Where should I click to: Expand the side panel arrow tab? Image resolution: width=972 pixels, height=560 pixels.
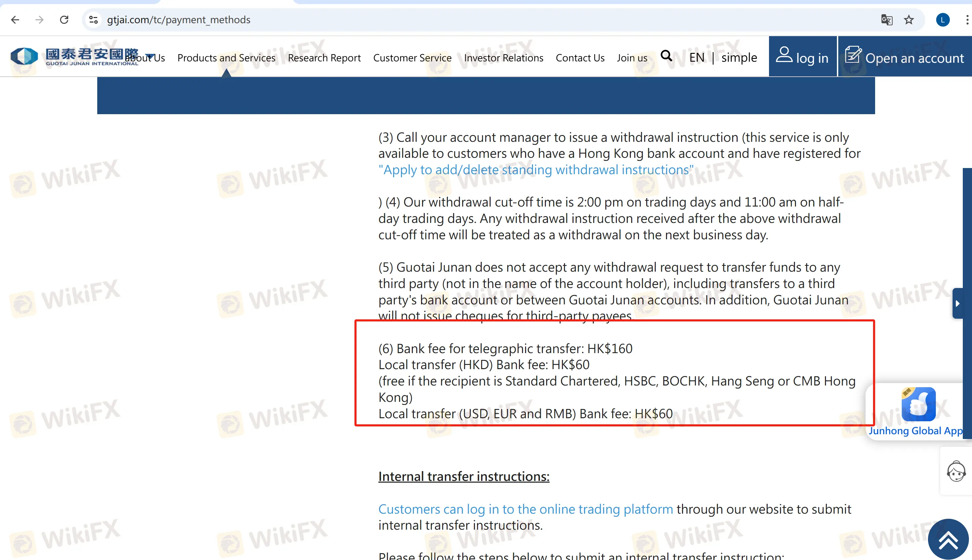957,303
